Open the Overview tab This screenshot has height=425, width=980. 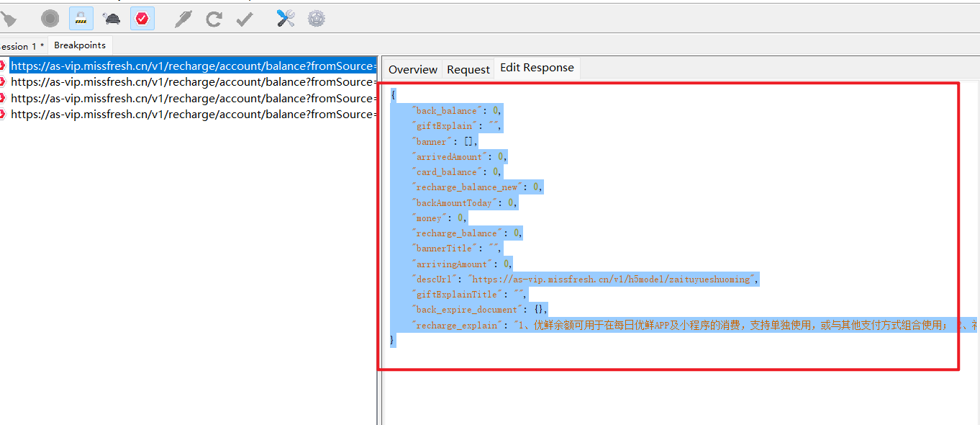point(413,69)
